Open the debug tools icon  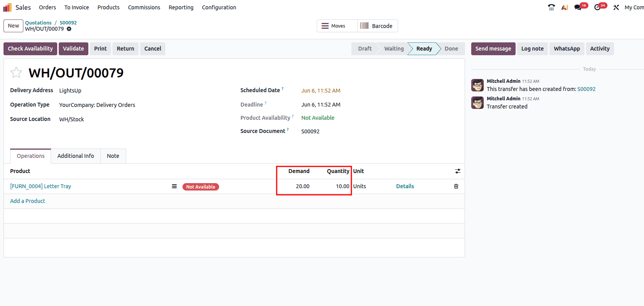(616, 7)
